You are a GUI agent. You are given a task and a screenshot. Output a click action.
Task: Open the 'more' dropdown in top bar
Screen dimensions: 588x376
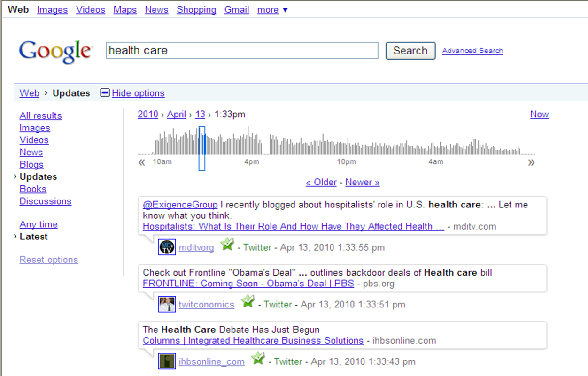tap(272, 9)
